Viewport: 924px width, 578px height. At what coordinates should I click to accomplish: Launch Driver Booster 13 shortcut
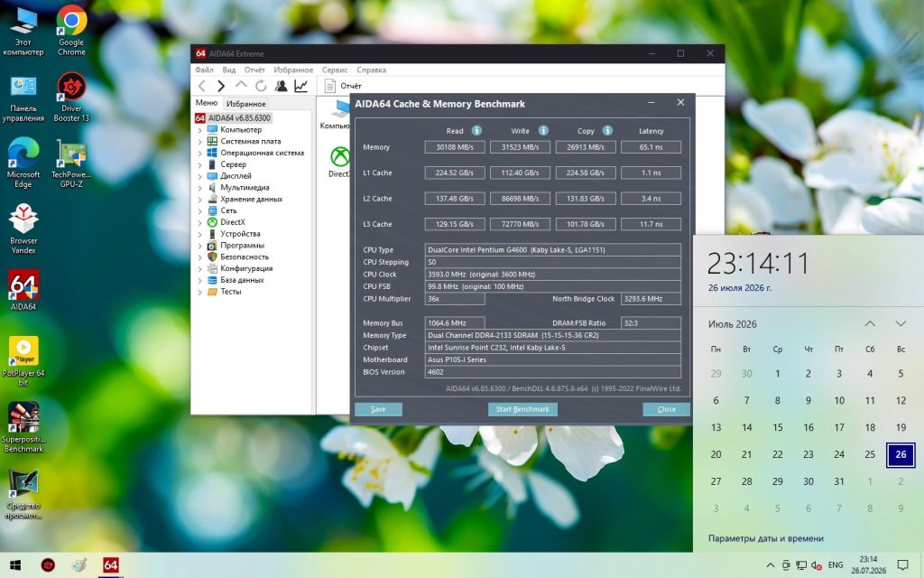click(x=71, y=98)
